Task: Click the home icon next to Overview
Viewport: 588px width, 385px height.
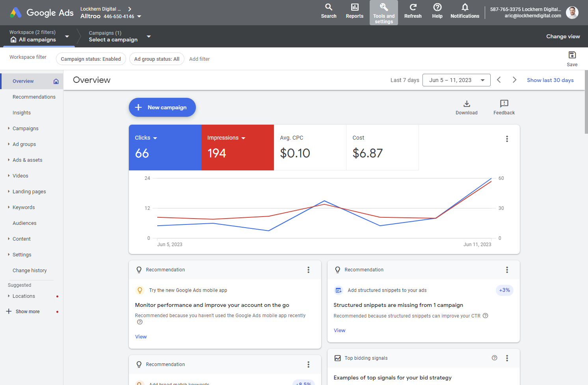Action: click(x=56, y=81)
